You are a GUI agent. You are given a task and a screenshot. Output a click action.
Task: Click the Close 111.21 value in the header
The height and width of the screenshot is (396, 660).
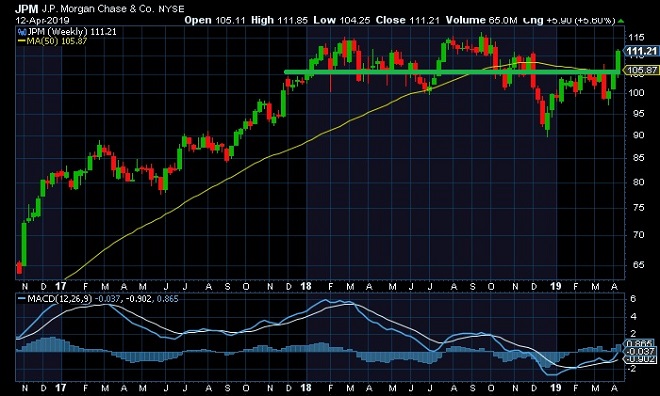click(408, 20)
